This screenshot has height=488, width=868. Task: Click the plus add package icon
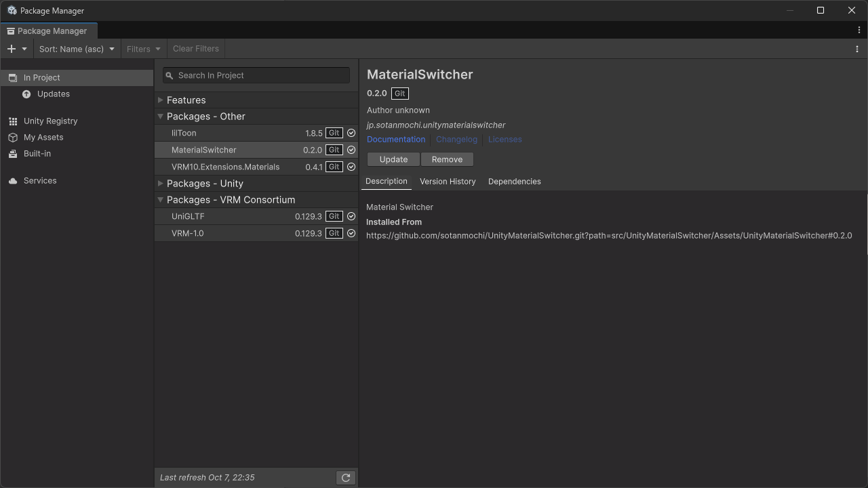click(x=12, y=49)
